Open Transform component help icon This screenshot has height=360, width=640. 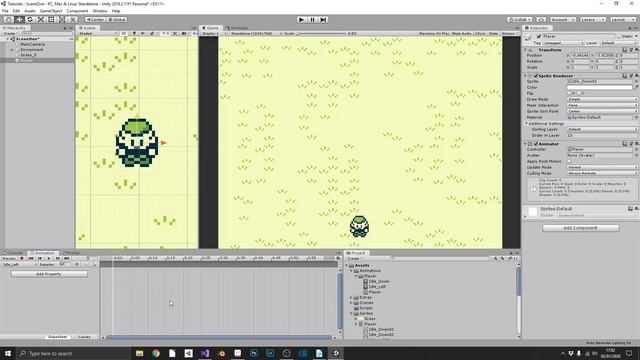tap(625, 50)
